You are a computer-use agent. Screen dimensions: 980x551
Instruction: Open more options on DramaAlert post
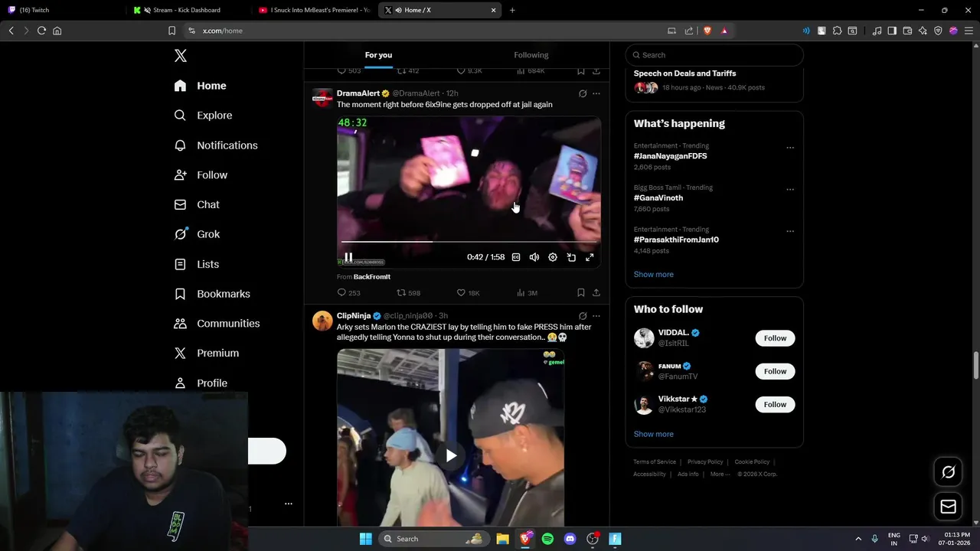pos(596,93)
